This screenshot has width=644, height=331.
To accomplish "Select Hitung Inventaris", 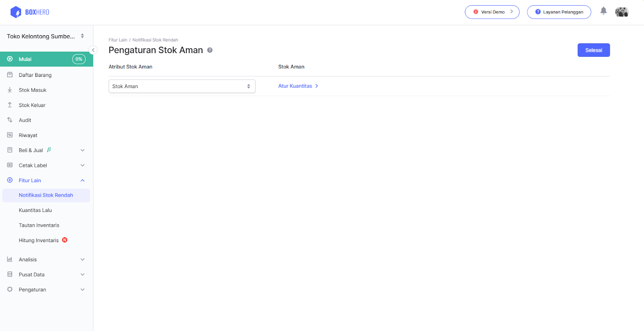I will 39,241.
